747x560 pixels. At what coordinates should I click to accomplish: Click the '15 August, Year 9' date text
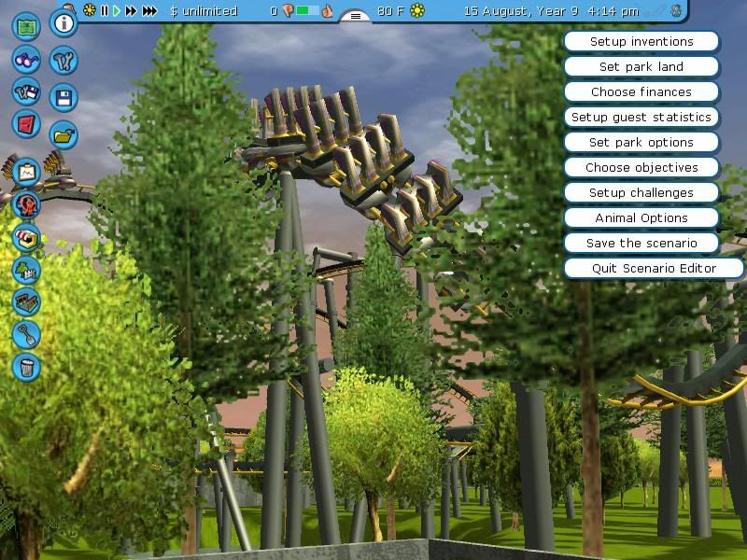click(521, 10)
